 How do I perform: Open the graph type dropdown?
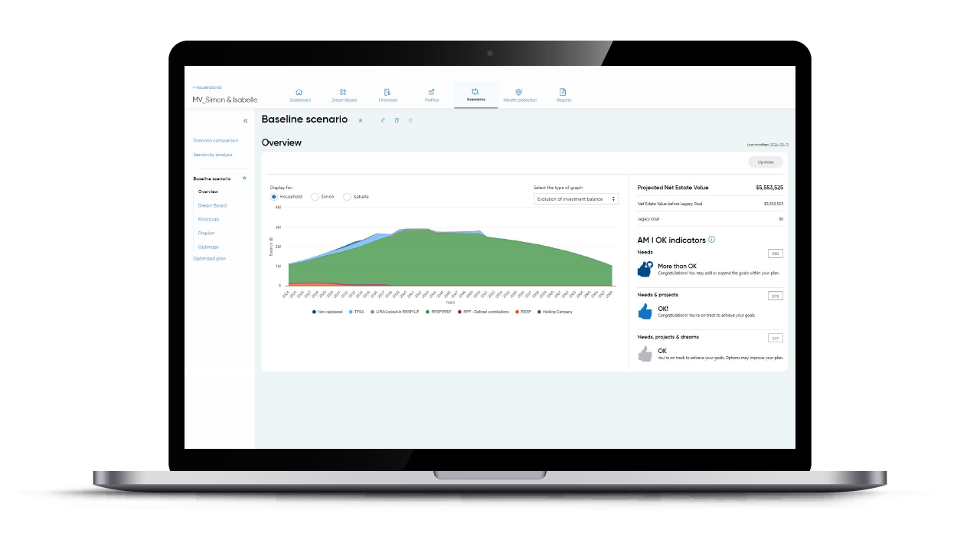(x=575, y=199)
